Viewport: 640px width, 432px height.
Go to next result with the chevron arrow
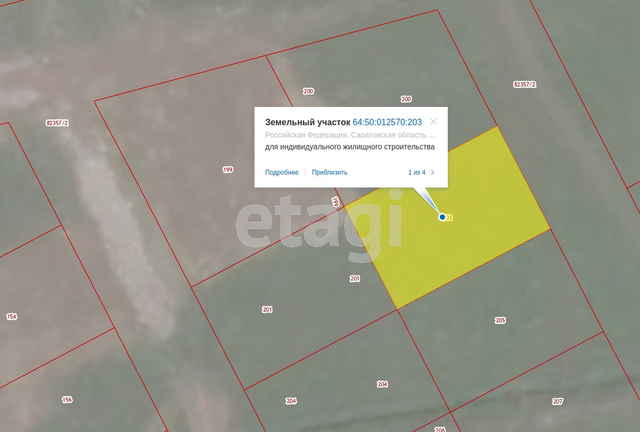click(433, 172)
